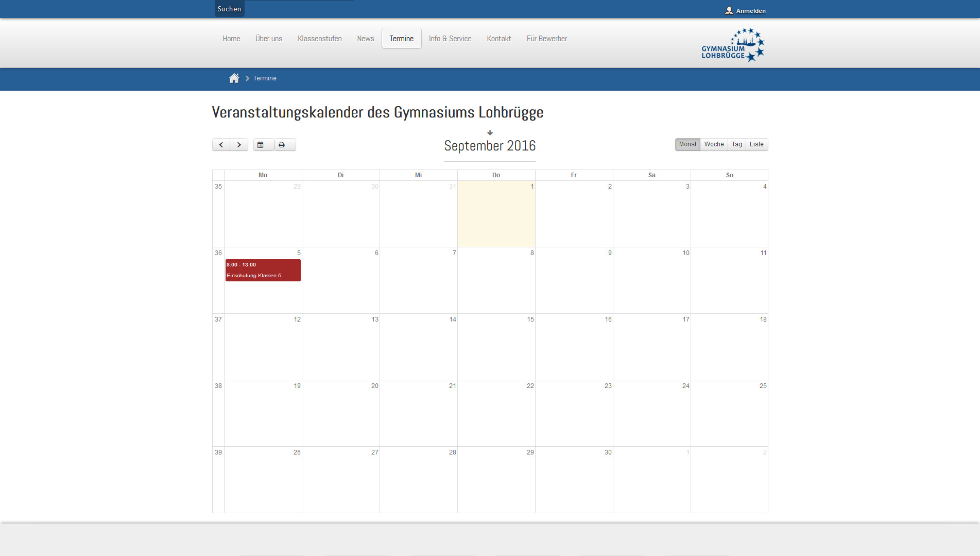980x556 pixels.
Task: Select week number 38
Action: coord(218,386)
